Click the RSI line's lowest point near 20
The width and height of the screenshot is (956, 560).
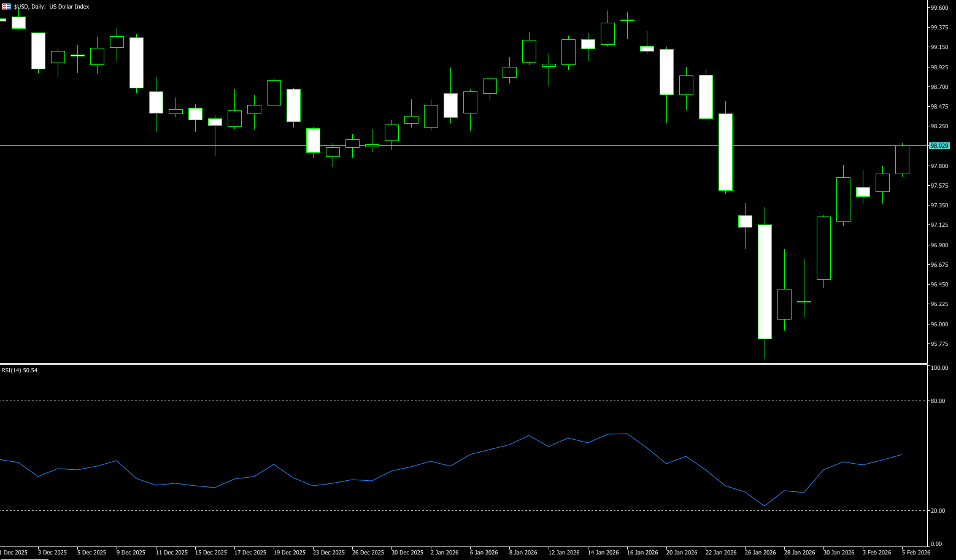(x=765, y=506)
